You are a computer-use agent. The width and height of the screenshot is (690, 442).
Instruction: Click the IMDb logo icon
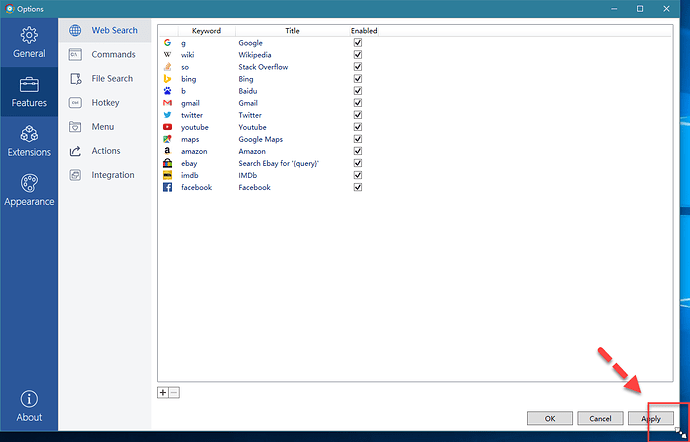(167, 175)
